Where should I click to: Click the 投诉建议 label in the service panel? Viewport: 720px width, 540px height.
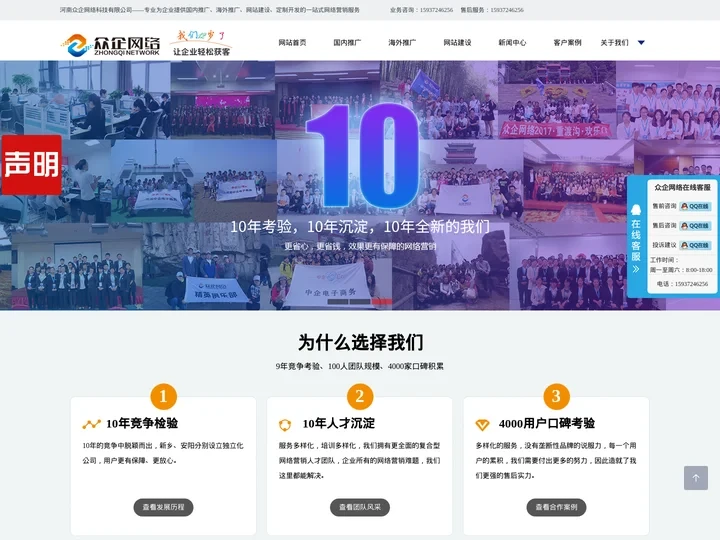[664, 245]
